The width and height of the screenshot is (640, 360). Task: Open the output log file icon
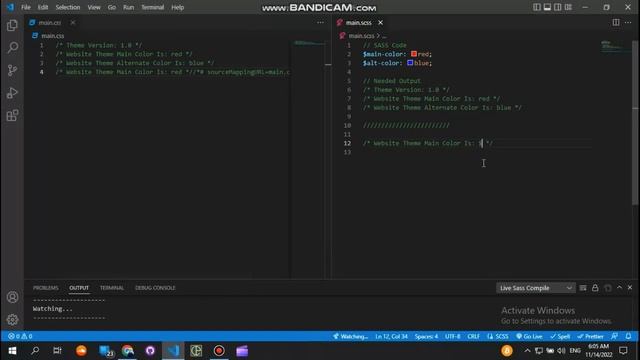[608, 288]
